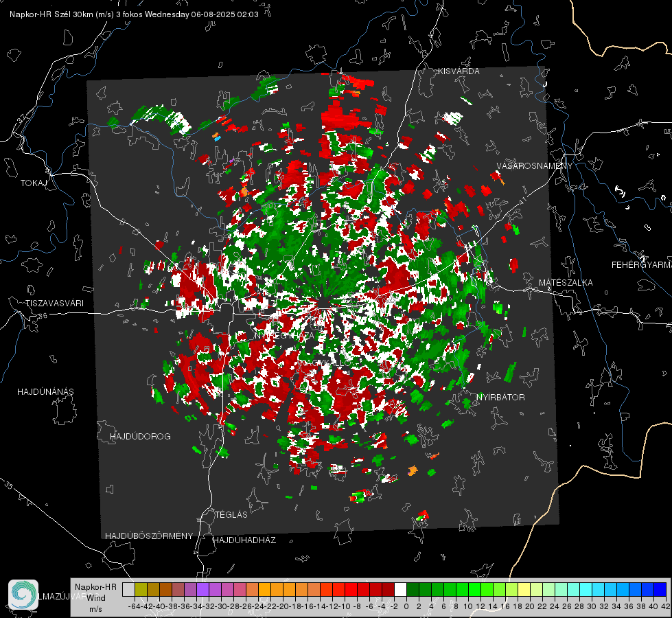Click the TOKAJ city label
Viewport: 672px width, 618px height.
34,183
